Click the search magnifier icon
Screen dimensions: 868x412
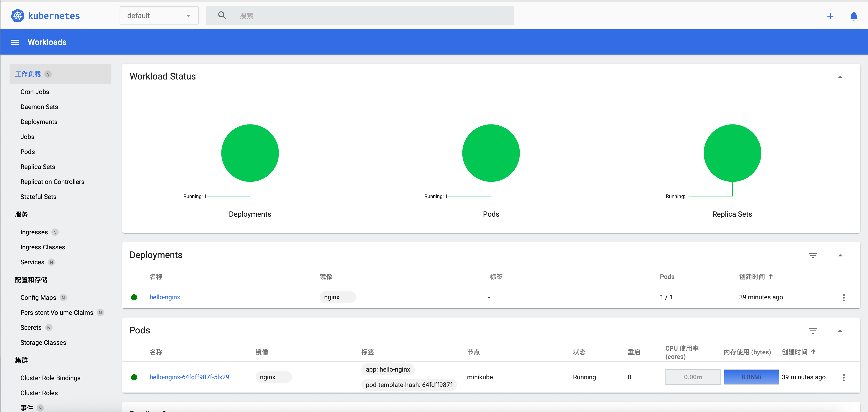point(222,15)
